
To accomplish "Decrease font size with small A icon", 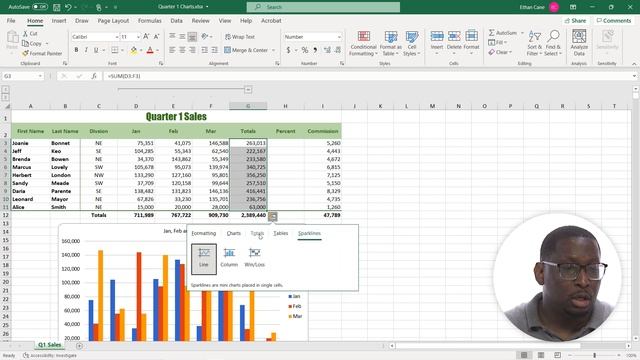I will coord(156,37).
